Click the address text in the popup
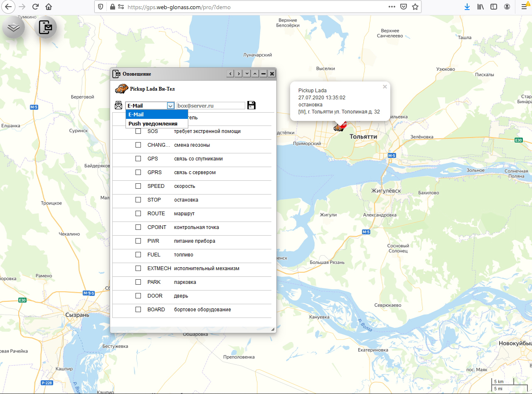 coord(339,112)
